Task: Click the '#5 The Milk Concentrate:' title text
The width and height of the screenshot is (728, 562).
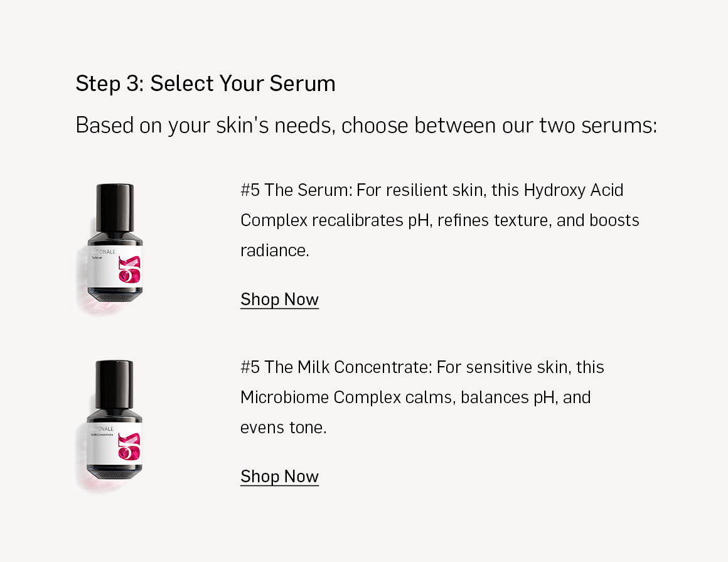Action: click(336, 367)
